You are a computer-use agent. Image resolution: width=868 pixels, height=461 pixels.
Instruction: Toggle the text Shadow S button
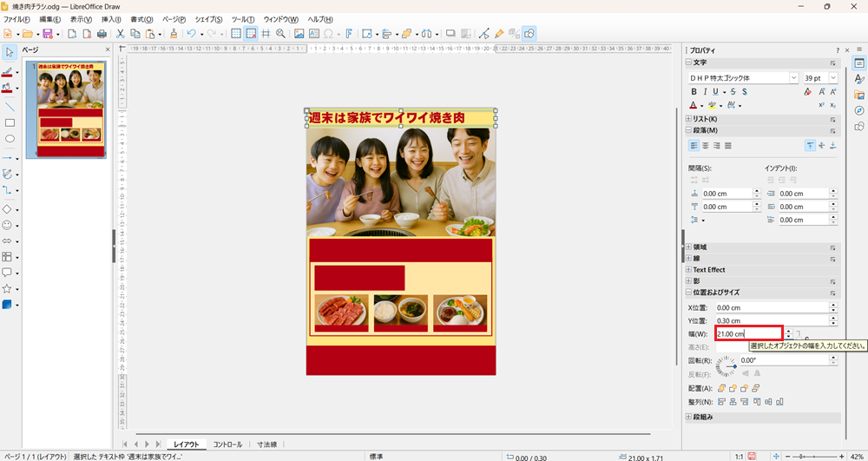tap(745, 92)
